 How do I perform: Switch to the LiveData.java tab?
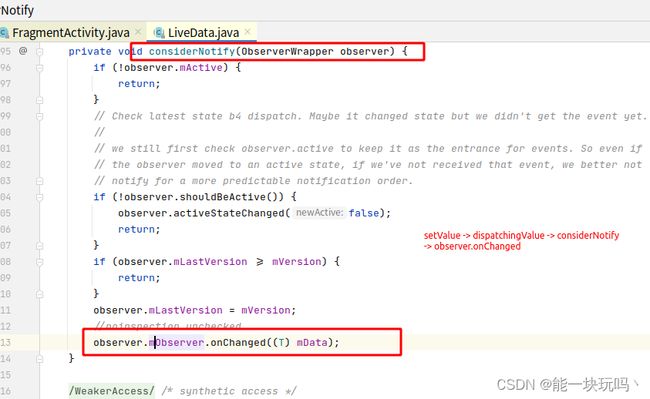coord(203,32)
